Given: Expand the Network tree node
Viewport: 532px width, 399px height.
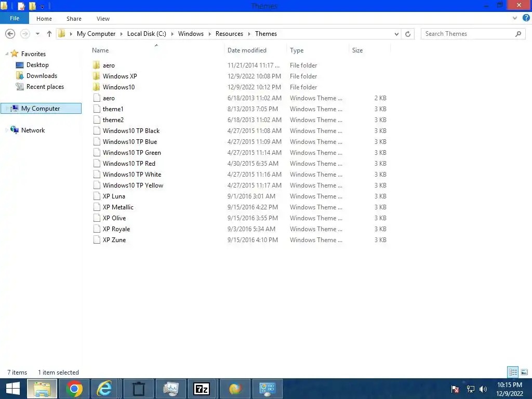Looking at the screenshot, I should [7, 130].
